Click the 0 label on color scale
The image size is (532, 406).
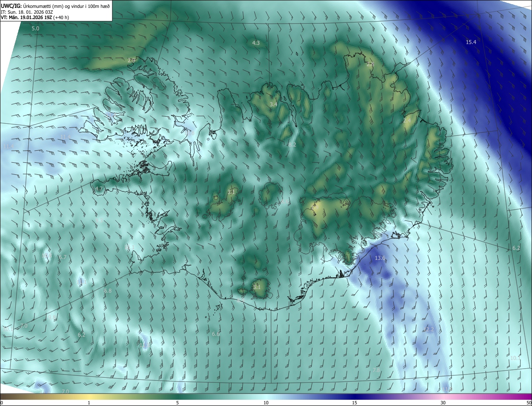tap(2, 403)
